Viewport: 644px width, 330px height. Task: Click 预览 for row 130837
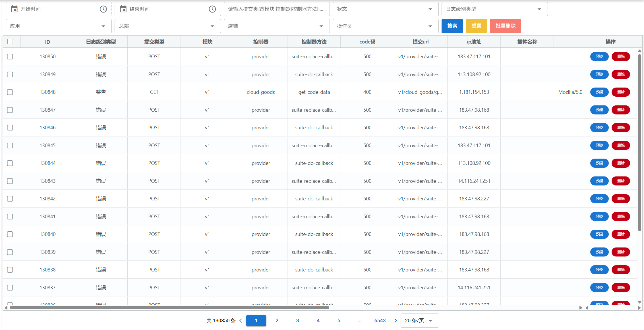(x=599, y=288)
